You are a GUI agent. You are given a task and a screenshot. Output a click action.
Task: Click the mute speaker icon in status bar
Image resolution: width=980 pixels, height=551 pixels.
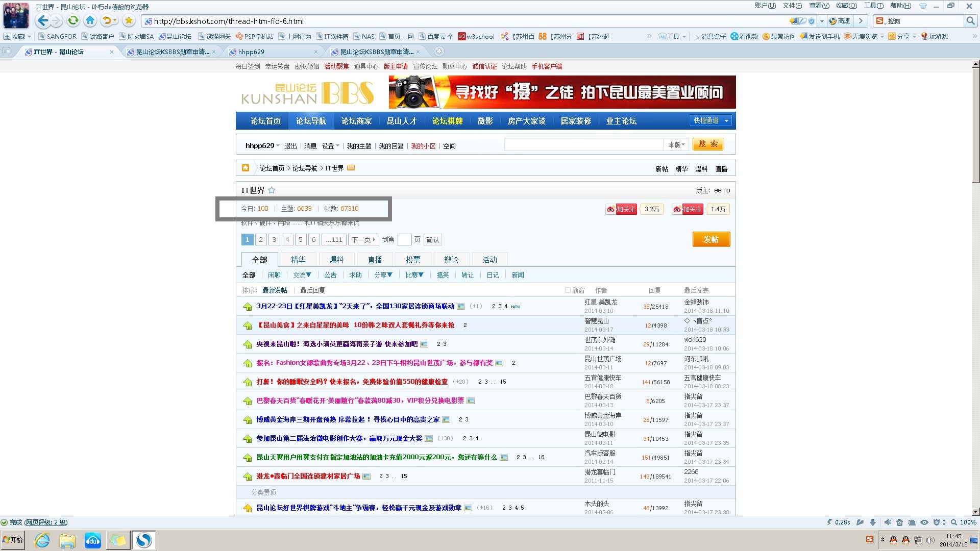point(888,522)
